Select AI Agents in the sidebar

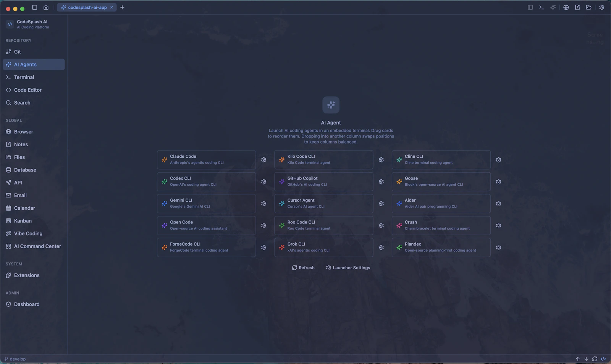(x=34, y=65)
